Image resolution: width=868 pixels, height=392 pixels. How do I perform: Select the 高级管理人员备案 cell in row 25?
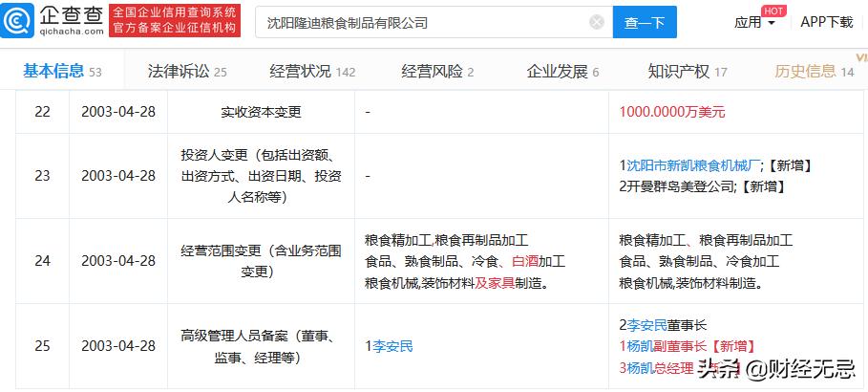coord(261,346)
